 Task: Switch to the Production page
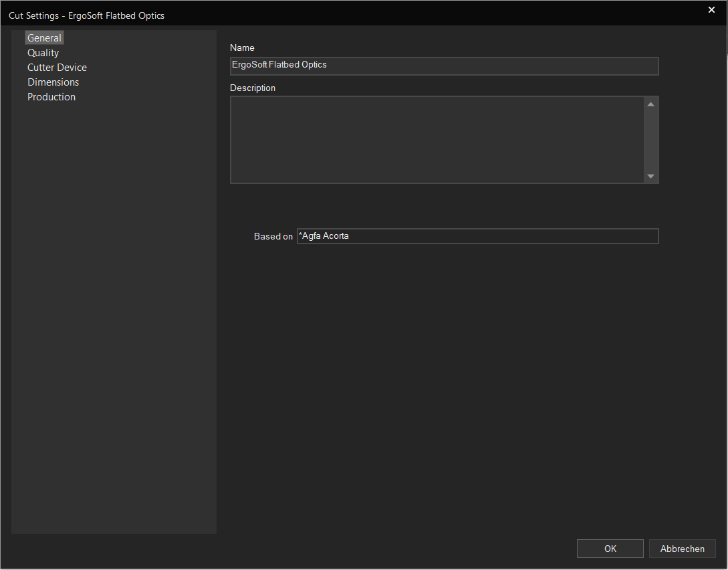(51, 97)
